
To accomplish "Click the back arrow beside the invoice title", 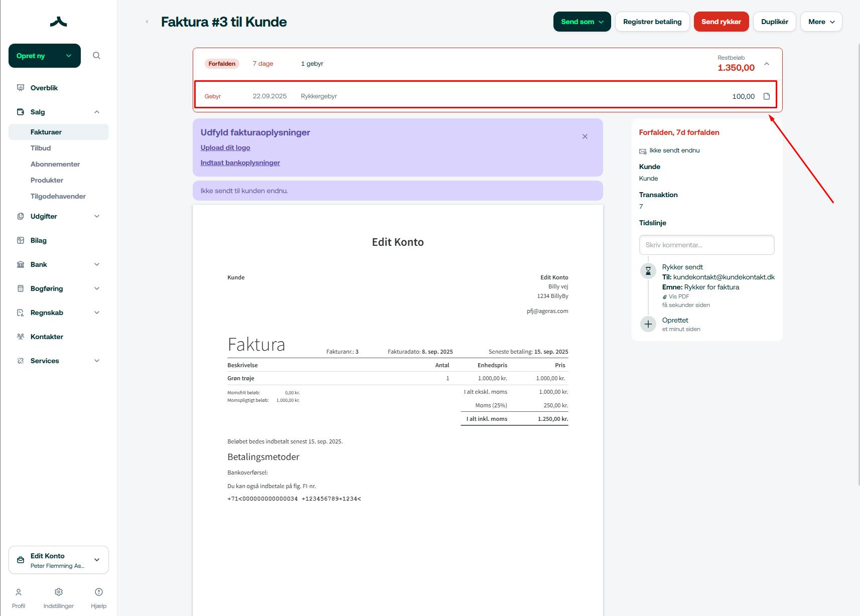I will click(x=147, y=22).
